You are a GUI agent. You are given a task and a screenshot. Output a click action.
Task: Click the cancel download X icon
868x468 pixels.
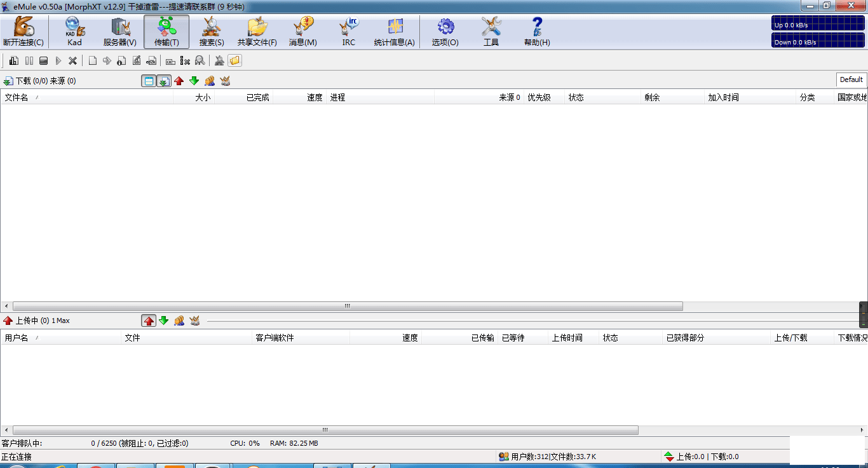(x=73, y=60)
